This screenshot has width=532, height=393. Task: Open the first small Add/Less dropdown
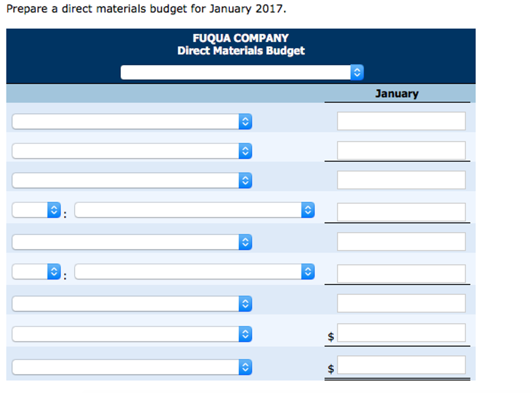[36, 210]
